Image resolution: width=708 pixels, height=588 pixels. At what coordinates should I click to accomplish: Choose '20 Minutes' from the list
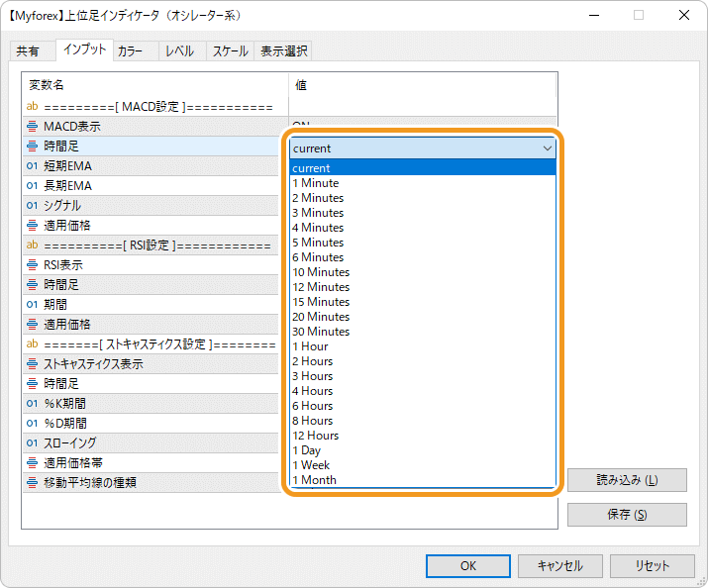(x=422, y=317)
